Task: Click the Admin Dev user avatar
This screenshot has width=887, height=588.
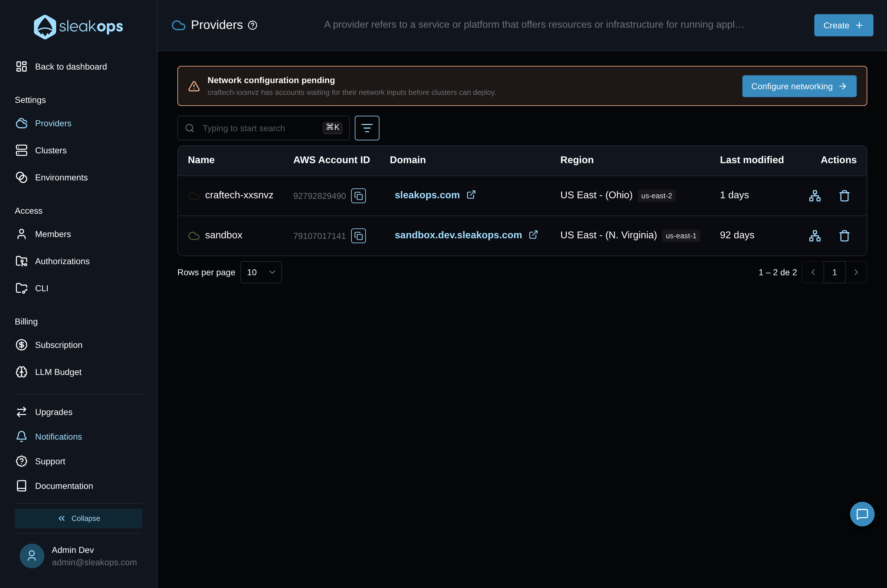Action: tap(32, 556)
